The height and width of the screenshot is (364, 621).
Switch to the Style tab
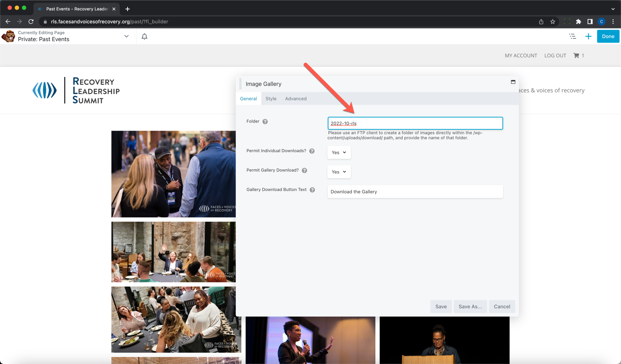[271, 99]
